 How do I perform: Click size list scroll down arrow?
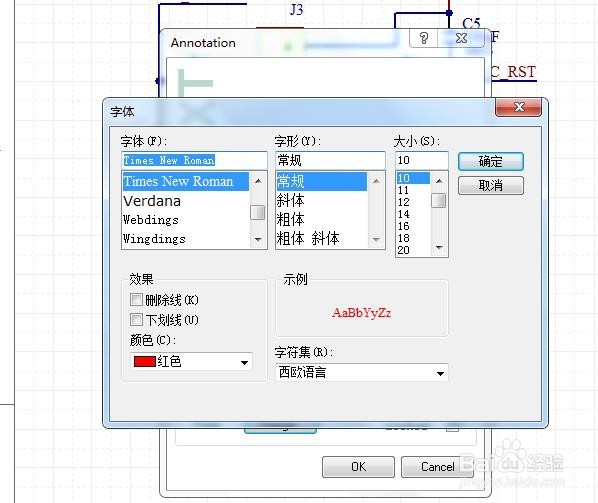439,248
